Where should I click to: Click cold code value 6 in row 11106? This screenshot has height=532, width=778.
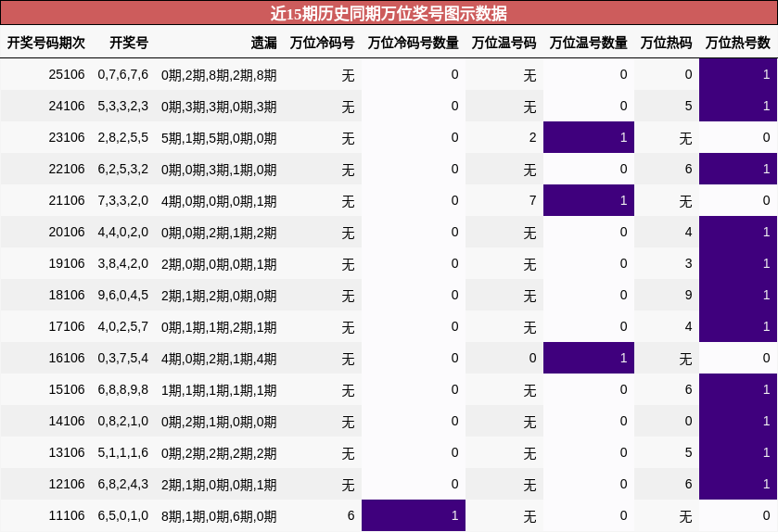pyautogui.click(x=351, y=515)
